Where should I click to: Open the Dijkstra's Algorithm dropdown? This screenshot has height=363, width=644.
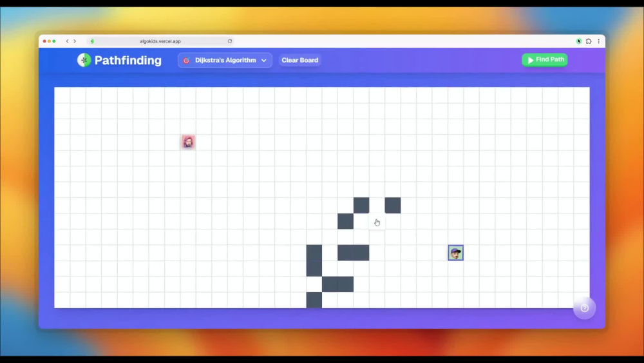coord(225,60)
